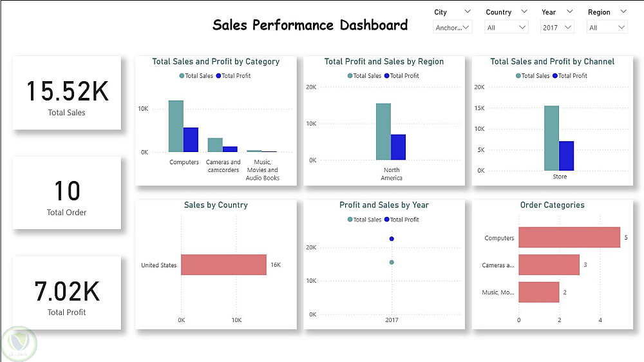Select the Store Total Sales bar in Channel chart
644x362 pixels.
[x=551, y=138]
